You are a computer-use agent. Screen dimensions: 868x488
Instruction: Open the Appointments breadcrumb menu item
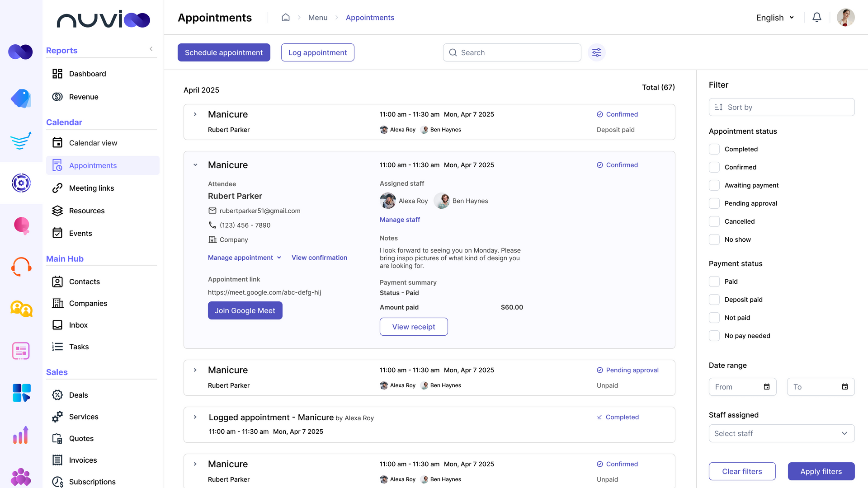[370, 17]
